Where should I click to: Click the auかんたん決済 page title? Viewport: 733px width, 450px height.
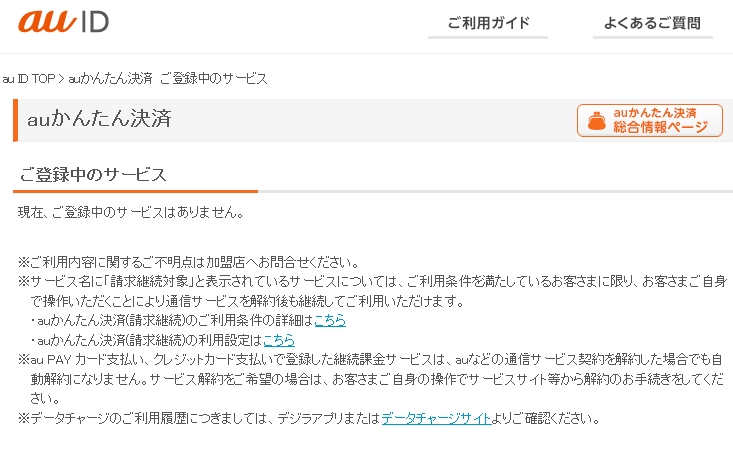pos(99,119)
